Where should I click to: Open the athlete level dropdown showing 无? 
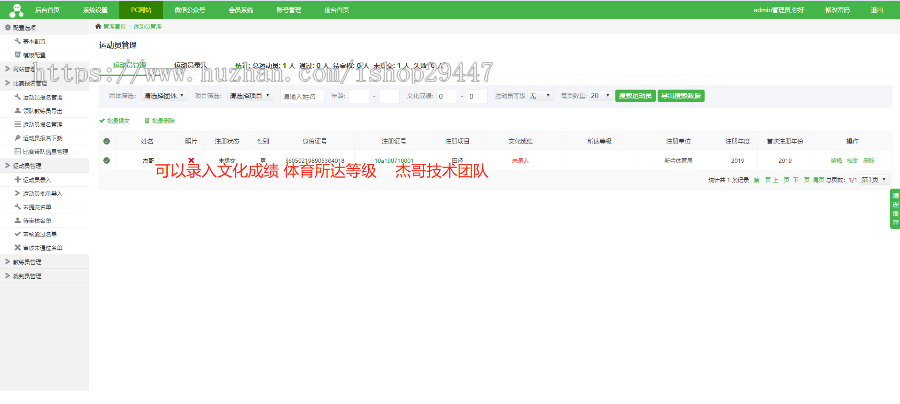coord(541,96)
